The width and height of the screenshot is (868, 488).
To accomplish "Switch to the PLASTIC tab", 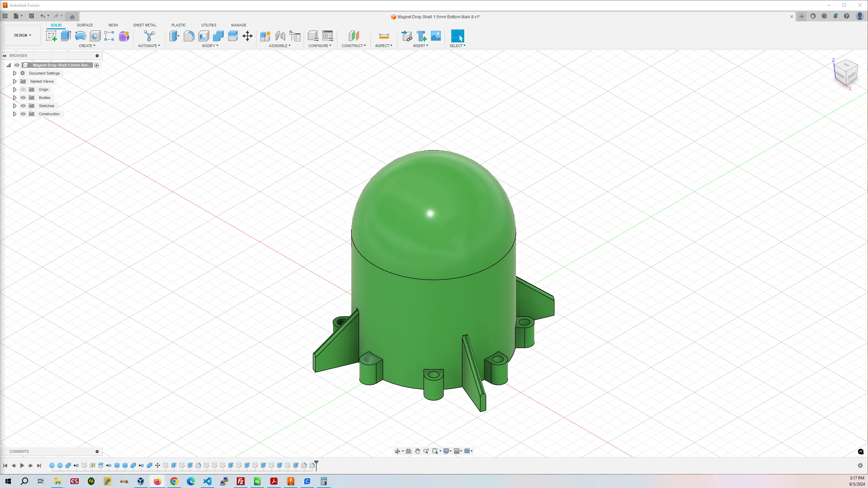I will point(179,25).
